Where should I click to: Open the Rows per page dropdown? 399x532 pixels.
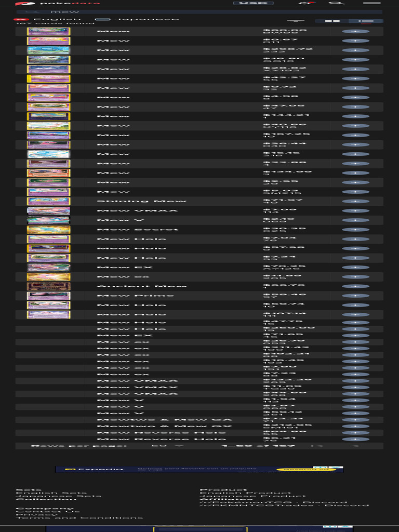(167, 446)
